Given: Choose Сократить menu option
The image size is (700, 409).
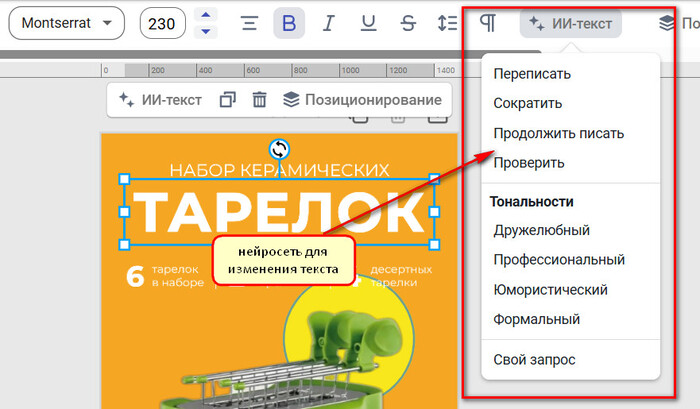Looking at the screenshot, I should click(x=527, y=103).
